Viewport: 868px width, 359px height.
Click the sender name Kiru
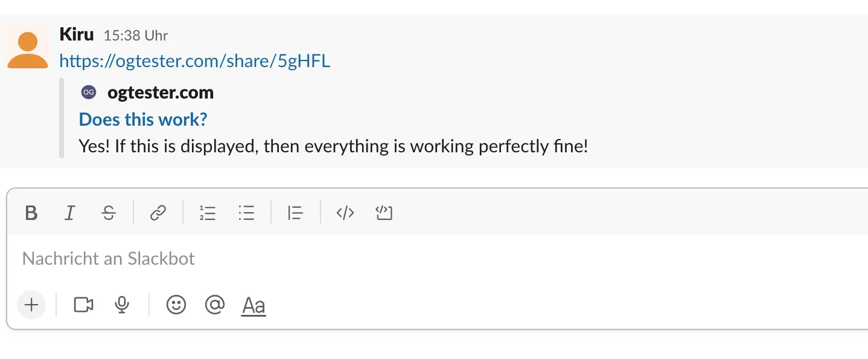(x=77, y=34)
